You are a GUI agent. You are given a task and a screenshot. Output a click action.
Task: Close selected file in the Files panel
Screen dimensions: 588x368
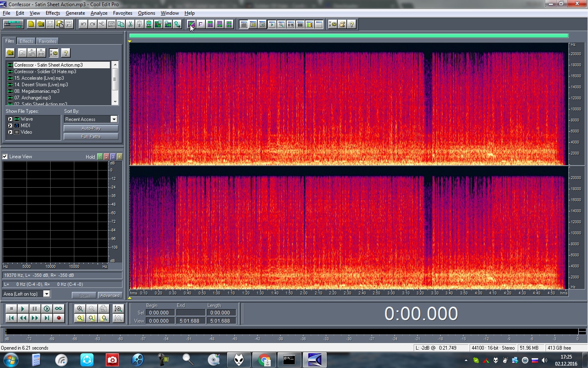22,53
